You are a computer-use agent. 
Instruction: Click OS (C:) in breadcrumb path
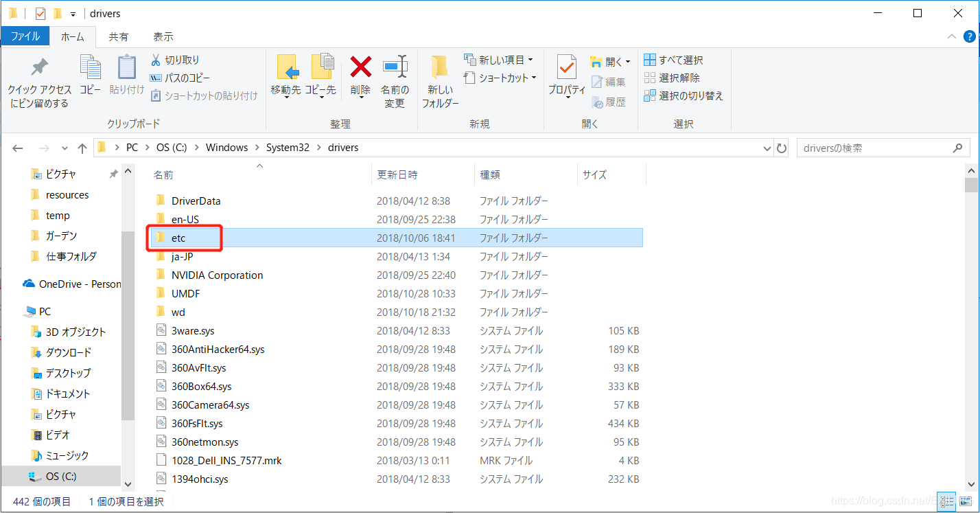point(172,148)
